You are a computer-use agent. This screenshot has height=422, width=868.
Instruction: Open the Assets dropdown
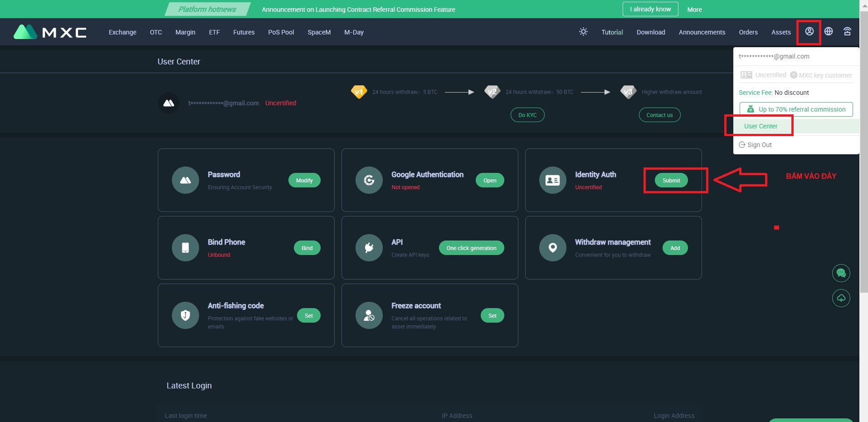(781, 32)
